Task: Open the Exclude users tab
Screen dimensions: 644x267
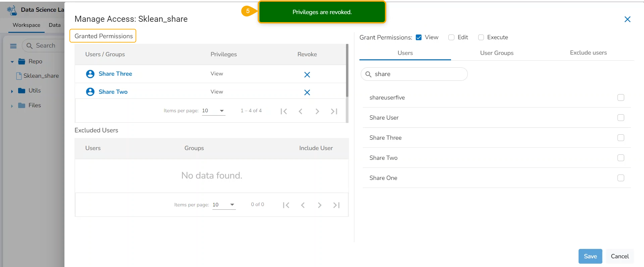Action: click(588, 53)
